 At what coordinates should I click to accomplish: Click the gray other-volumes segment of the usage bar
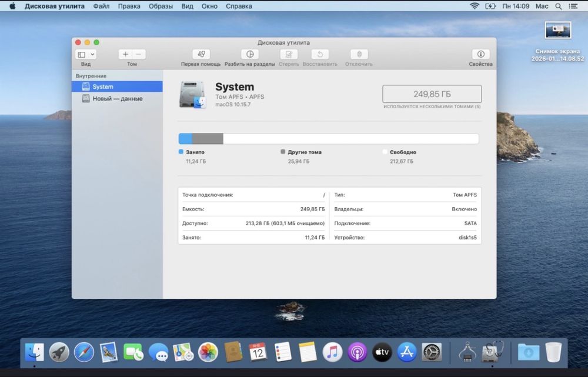coord(208,139)
